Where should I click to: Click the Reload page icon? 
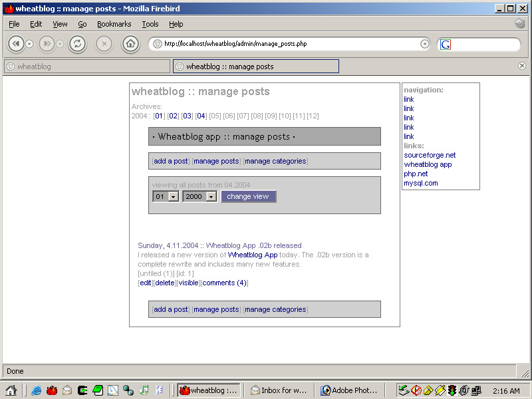(x=78, y=44)
